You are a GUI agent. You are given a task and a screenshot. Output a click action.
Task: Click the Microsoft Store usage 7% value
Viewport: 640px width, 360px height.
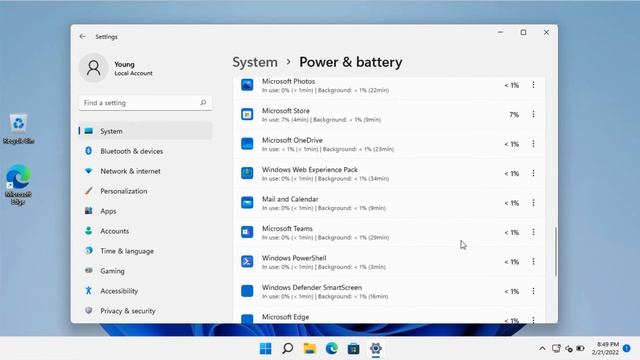click(x=514, y=115)
